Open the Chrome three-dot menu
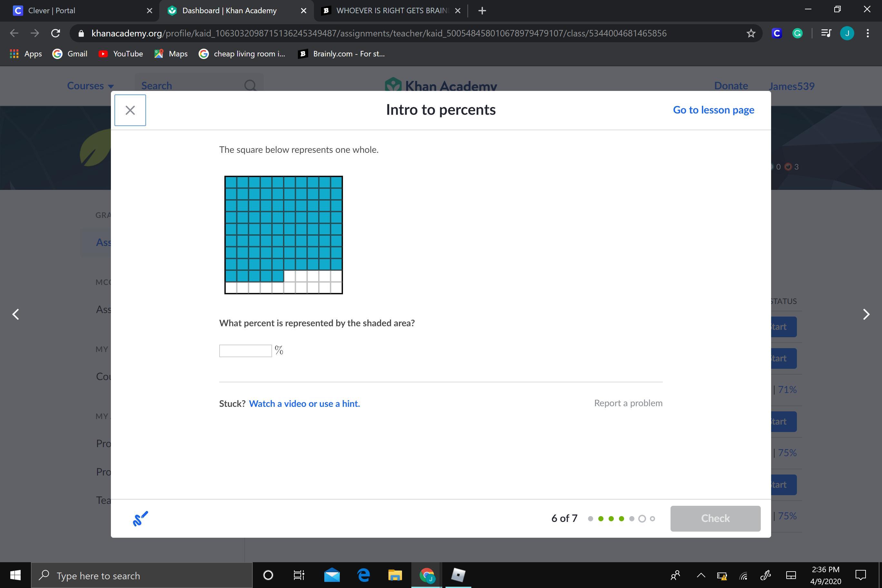 click(867, 34)
